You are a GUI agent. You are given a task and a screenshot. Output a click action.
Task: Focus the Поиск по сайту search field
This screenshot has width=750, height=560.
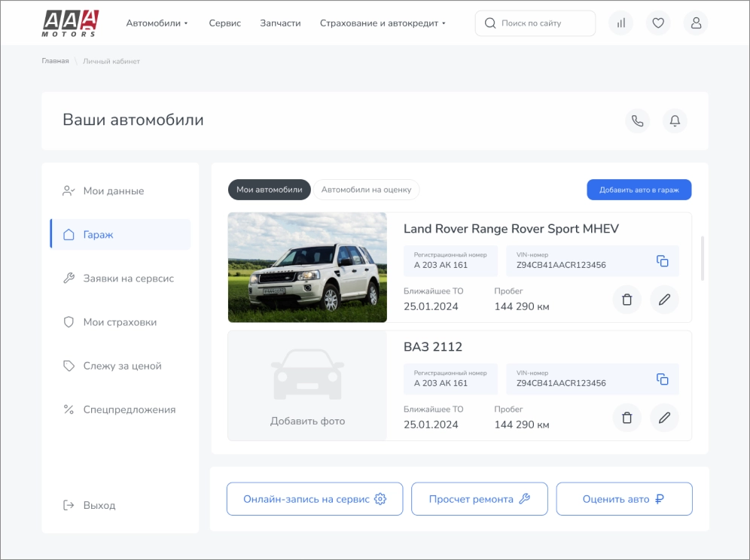tap(535, 23)
